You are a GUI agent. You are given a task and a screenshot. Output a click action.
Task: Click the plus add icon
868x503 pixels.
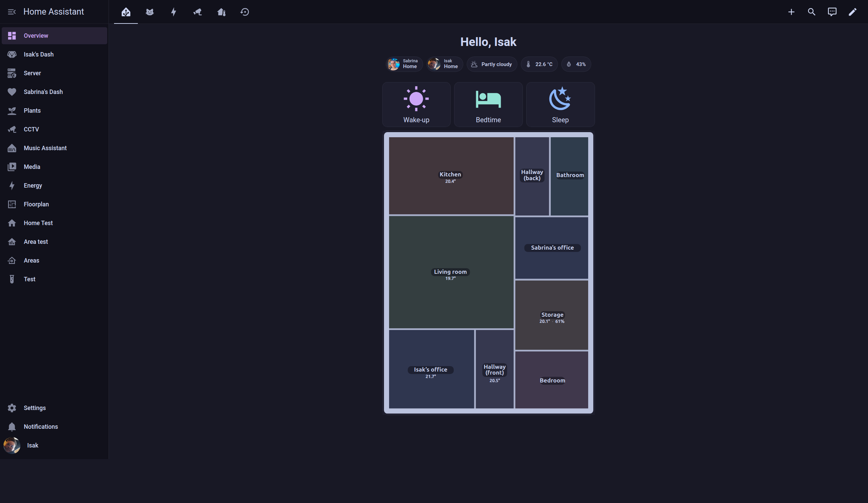(791, 12)
